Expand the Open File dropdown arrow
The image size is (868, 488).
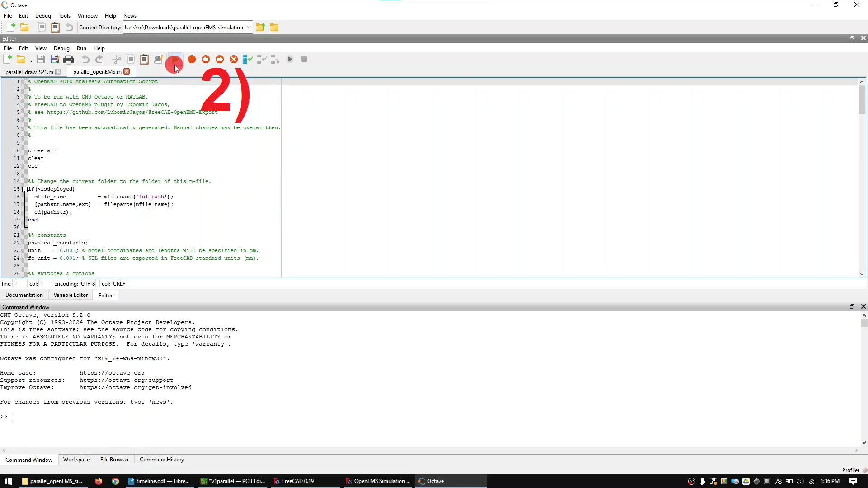click(x=31, y=61)
